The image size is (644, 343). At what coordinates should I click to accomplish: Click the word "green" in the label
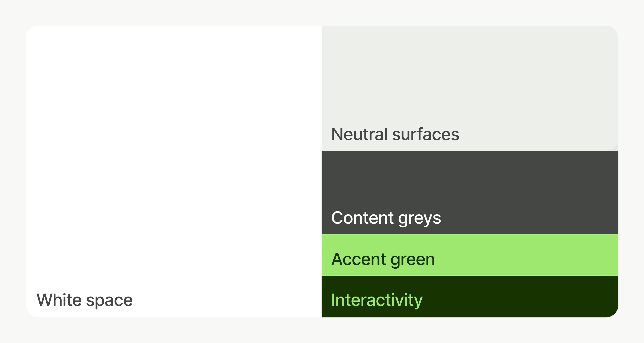click(413, 260)
